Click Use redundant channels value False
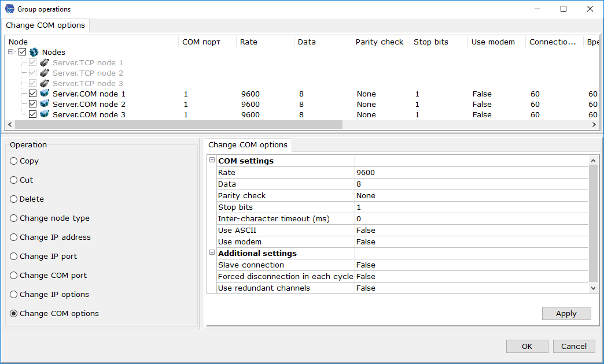 [x=472, y=288]
